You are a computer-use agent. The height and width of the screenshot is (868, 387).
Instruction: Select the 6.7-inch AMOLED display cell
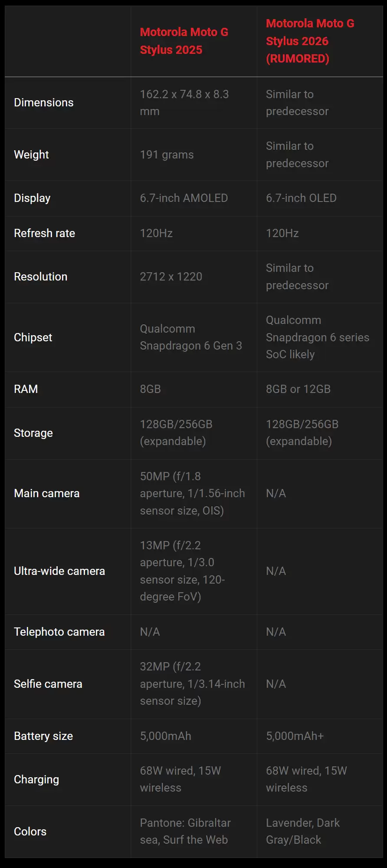pyautogui.click(x=184, y=198)
